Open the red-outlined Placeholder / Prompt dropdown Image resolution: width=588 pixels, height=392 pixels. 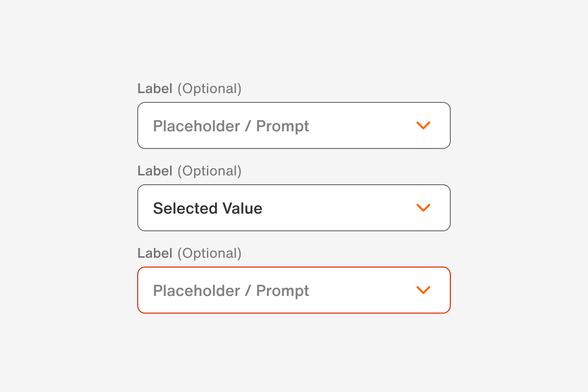point(294,290)
